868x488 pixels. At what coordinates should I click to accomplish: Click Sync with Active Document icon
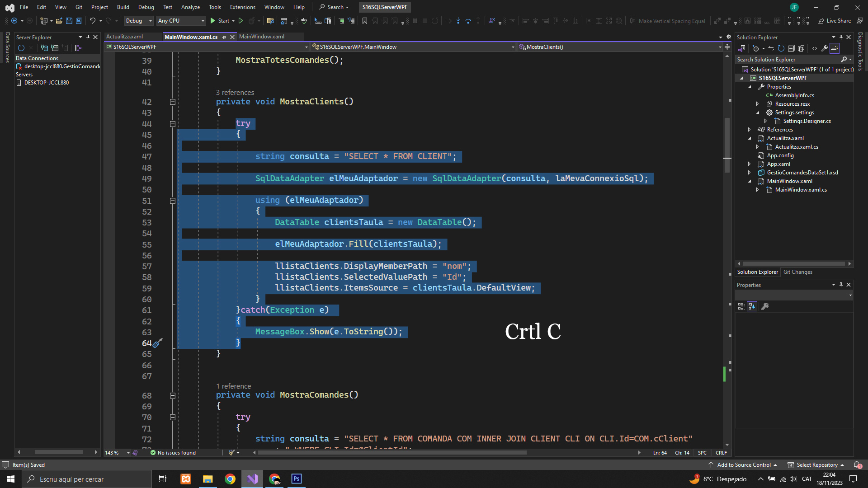click(771, 48)
